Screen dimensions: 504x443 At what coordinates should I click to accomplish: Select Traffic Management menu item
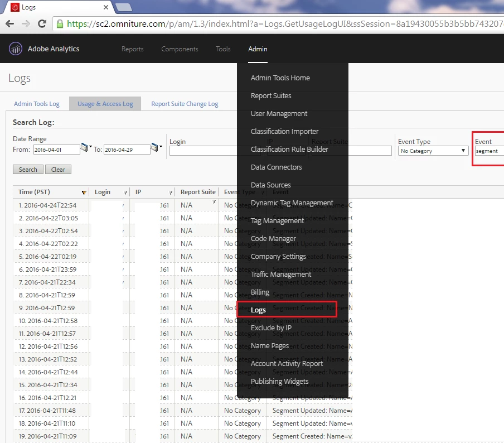coord(281,275)
